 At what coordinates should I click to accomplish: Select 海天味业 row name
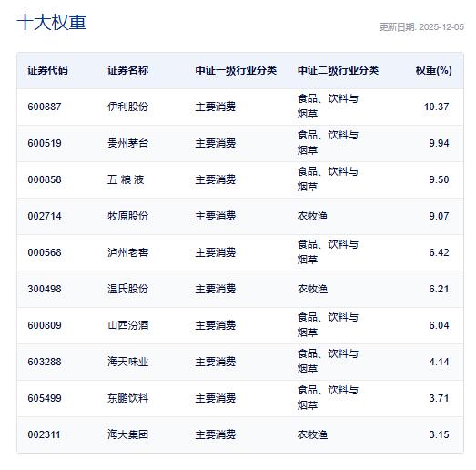pyautogui.click(x=127, y=362)
